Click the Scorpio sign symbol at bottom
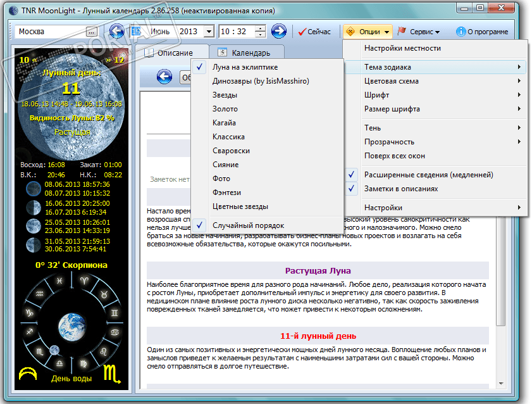The image size is (532, 404). (x=110, y=372)
